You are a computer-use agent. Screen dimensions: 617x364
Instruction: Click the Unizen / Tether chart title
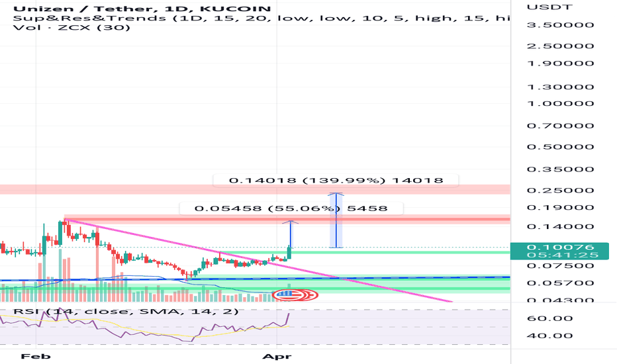[142, 8]
